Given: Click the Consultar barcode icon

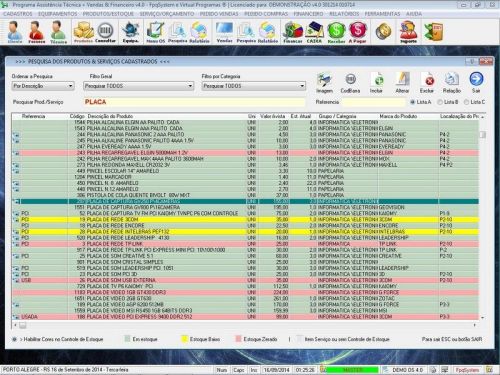Looking at the screenshot, I should (105, 32).
